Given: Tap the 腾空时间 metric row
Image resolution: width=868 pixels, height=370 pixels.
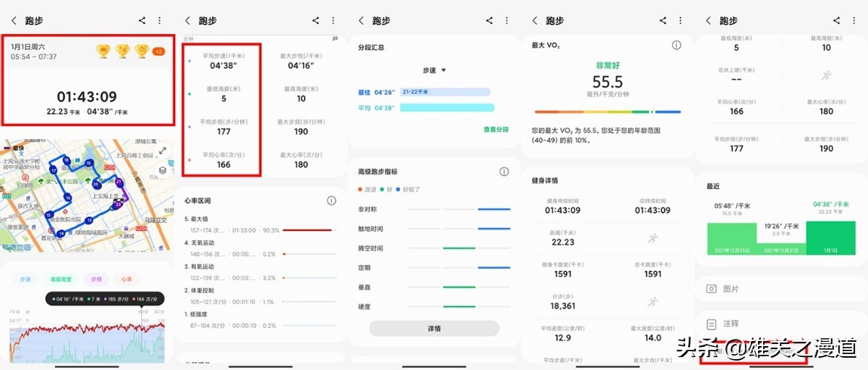Looking at the screenshot, I should click(434, 248).
